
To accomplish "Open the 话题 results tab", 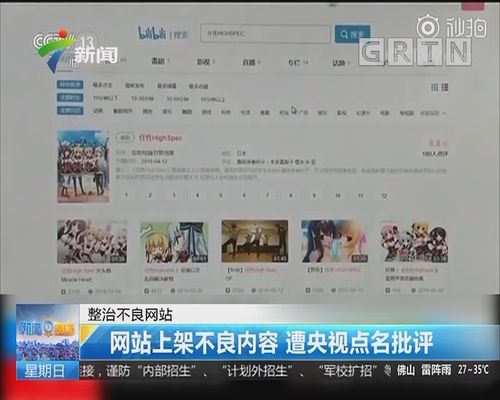I will [340, 63].
